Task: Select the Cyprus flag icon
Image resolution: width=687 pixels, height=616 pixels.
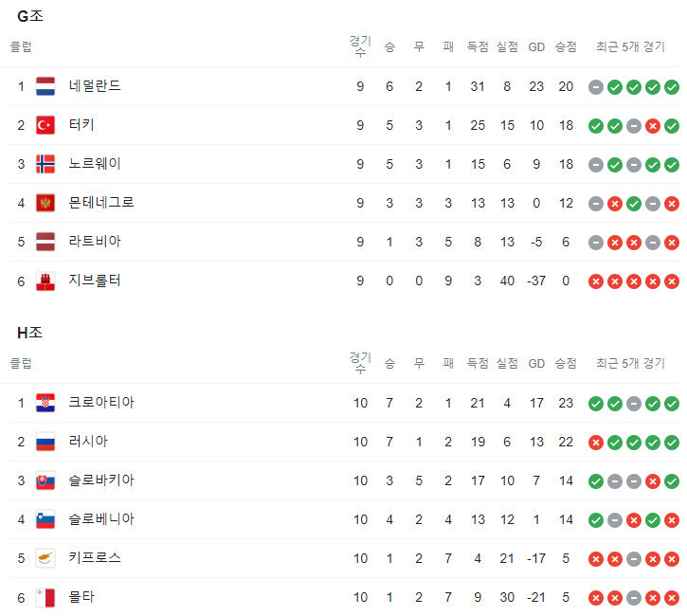Action: click(45, 558)
